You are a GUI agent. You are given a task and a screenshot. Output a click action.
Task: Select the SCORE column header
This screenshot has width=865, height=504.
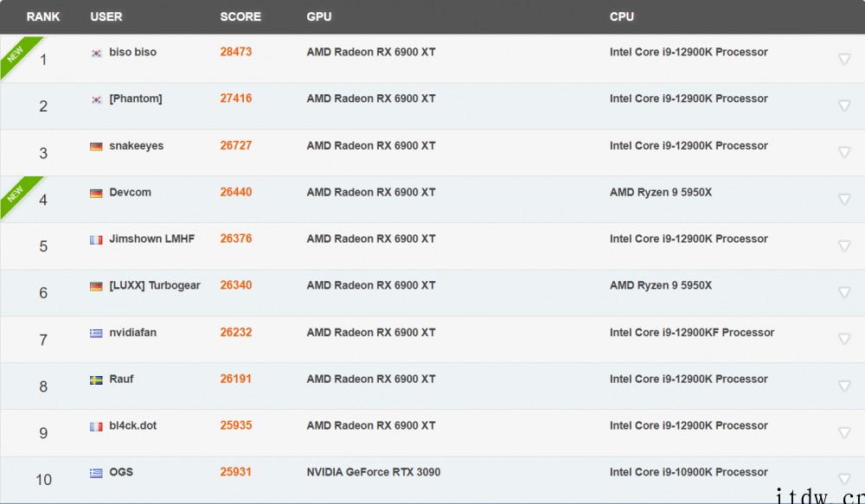(240, 16)
